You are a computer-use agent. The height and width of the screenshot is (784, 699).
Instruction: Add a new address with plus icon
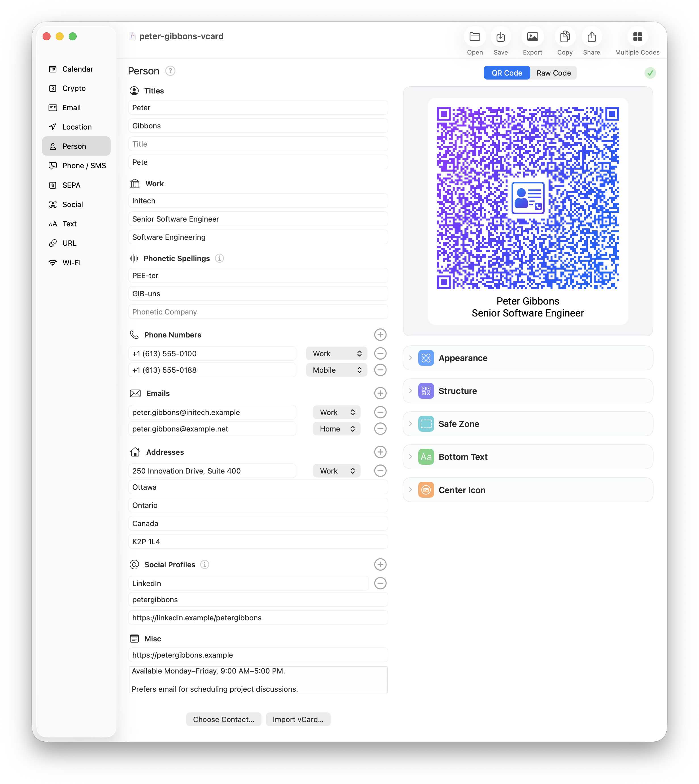pos(380,452)
